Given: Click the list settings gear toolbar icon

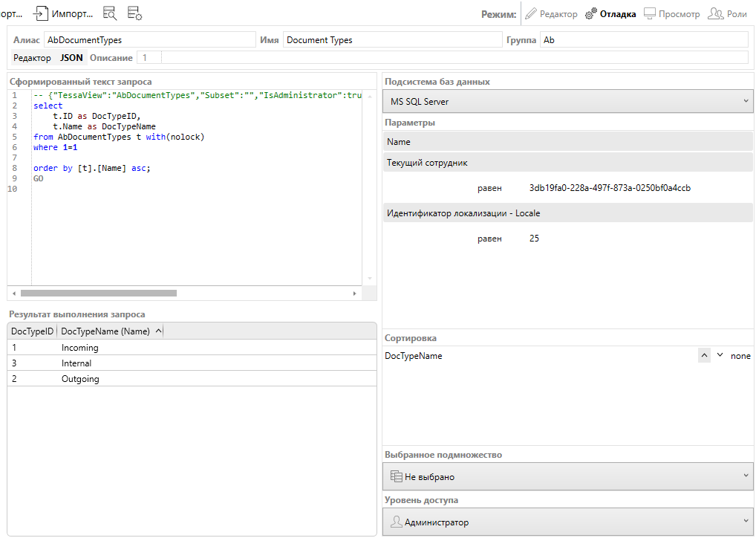Looking at the screenshot, I should [134, 13].
